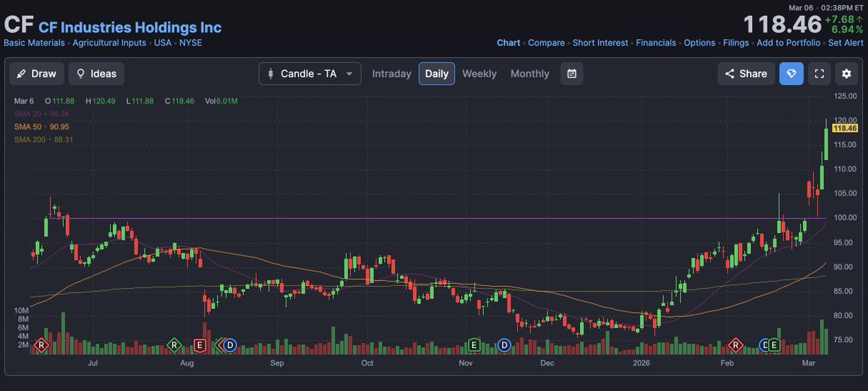Click the blue D dividend marker in November
Screen dimensions: 868x391
[504, 345]
